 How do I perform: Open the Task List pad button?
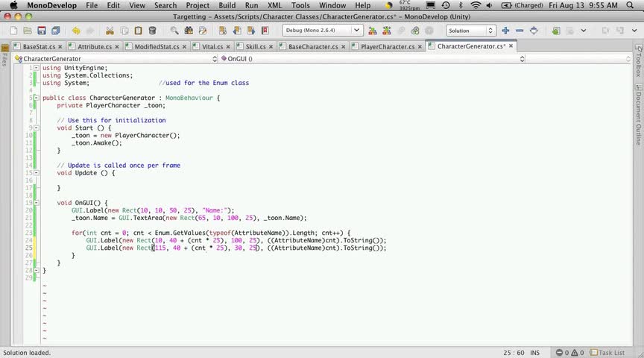pos(607,353)
